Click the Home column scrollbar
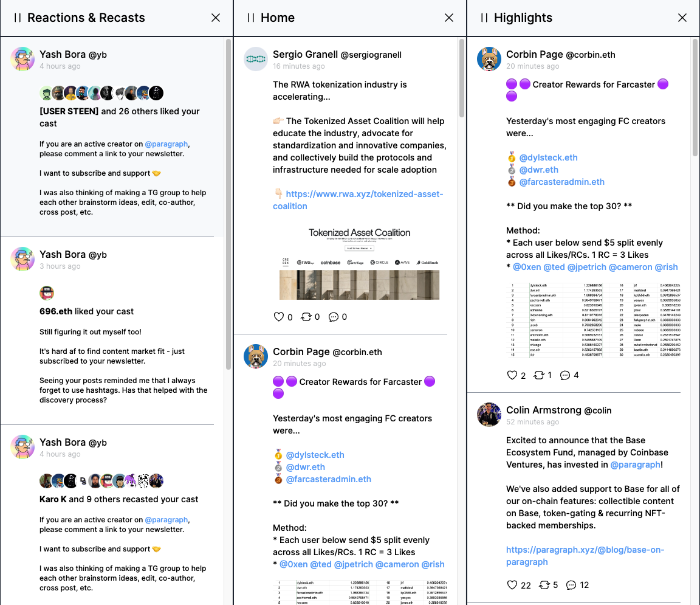Viewport: 700px width, 605px height. click(462, 78)
